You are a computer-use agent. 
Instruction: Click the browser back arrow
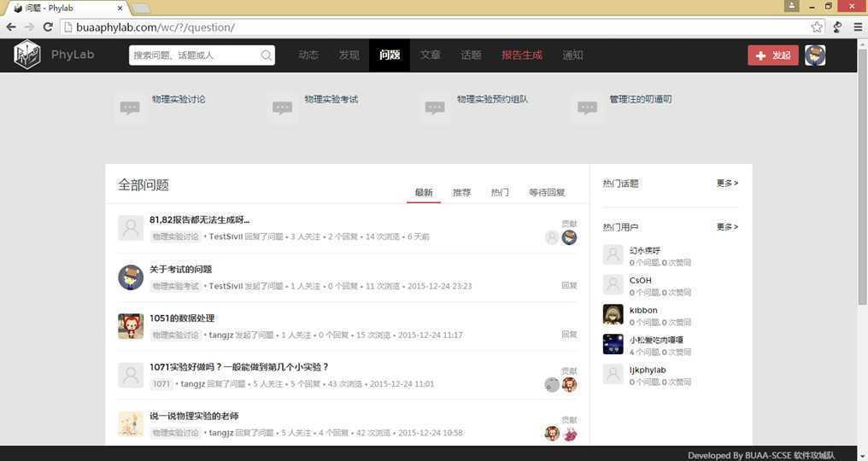coord(11,27)
